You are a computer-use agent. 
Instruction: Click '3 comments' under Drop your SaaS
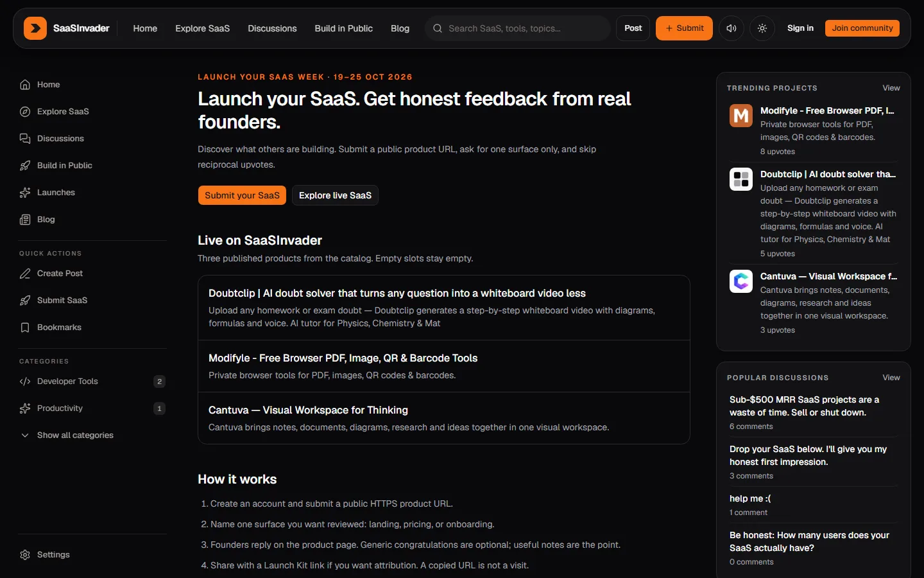[x=751, y=476]
